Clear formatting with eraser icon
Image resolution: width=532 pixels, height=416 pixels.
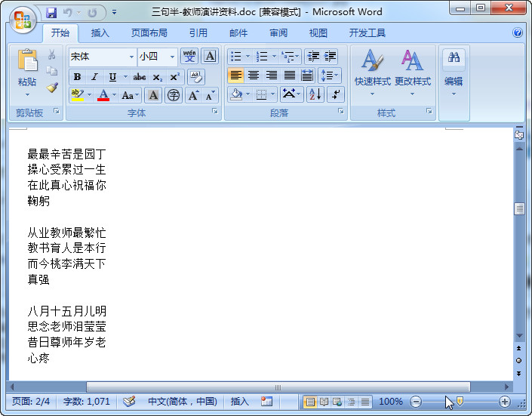[x=195, y=77]
